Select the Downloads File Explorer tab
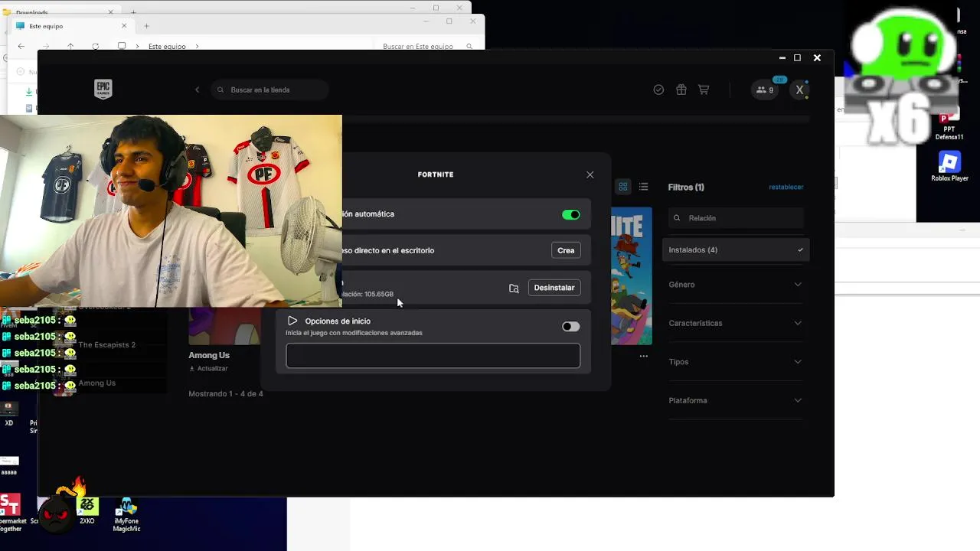This screenshot has width=980, height=551. 57,13
